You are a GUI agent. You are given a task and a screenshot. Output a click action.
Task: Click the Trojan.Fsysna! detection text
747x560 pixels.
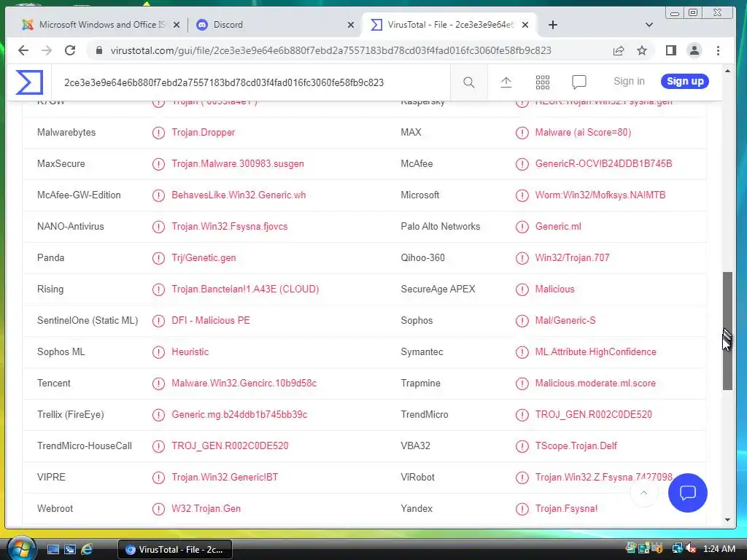coord(566,508)
